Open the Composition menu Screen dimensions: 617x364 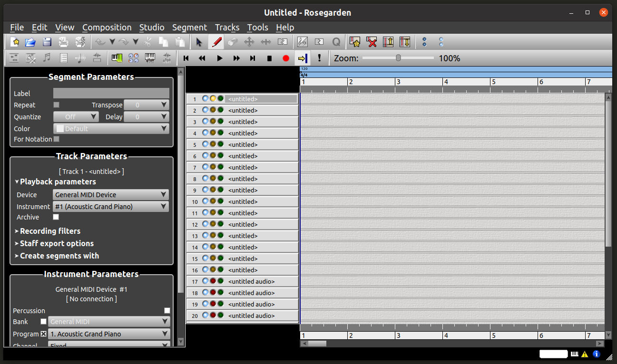pyautogui.click(x=107, y=28)
